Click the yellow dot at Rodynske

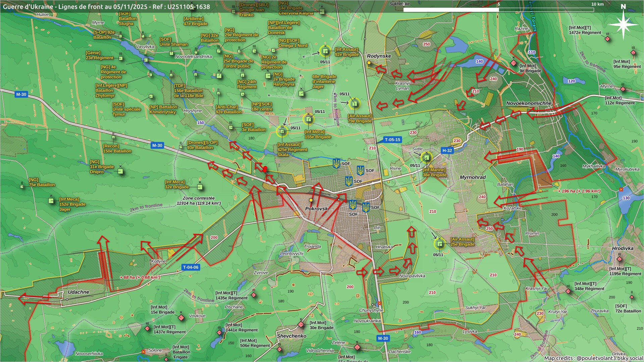[x=369, y=63]
